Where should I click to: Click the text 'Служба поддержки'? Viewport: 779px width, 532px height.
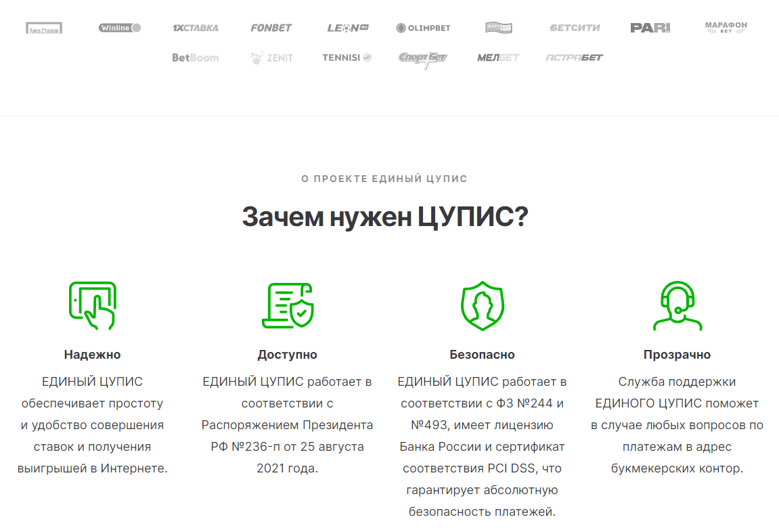(x=677, y=382)
